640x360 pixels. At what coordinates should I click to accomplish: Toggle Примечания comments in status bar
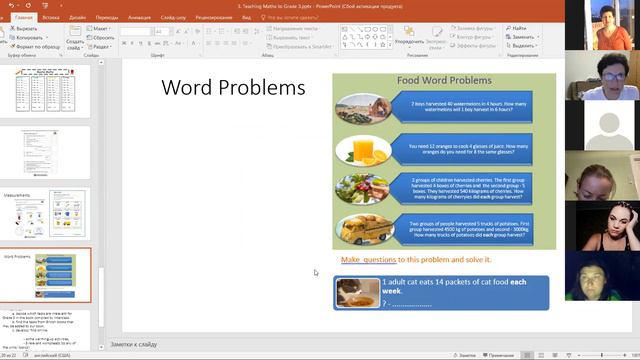point(498,356)
